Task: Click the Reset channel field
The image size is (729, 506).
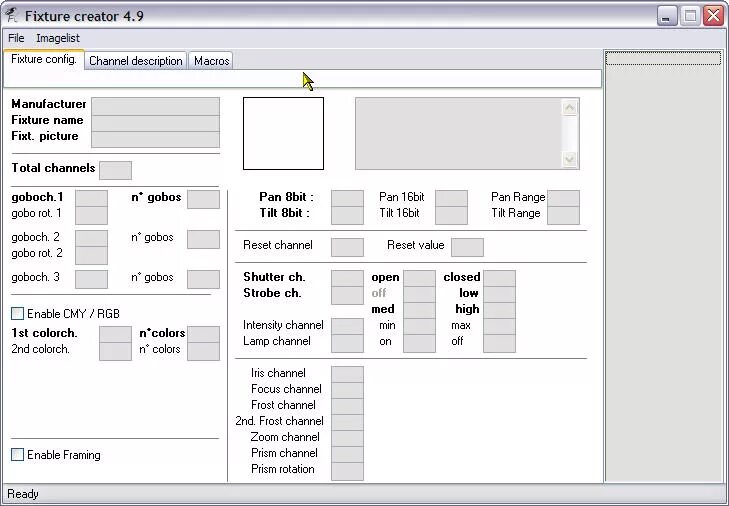Action: [347, 247]
